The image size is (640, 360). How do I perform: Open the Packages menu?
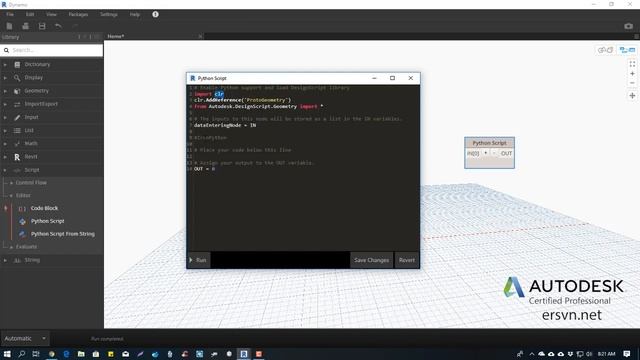78,14
